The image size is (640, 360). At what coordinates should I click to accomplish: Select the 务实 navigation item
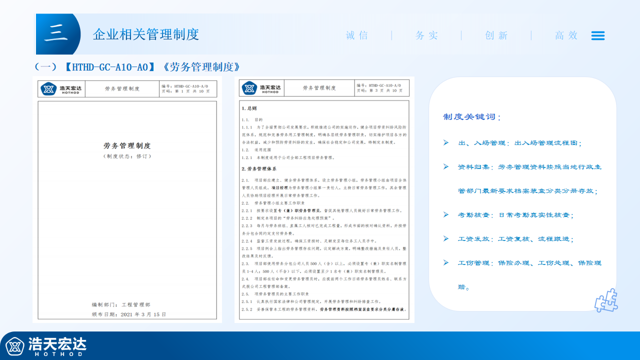[427, 36]
